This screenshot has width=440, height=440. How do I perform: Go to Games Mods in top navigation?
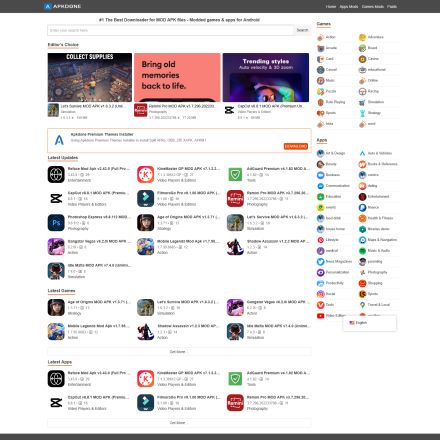coord(373,7)
